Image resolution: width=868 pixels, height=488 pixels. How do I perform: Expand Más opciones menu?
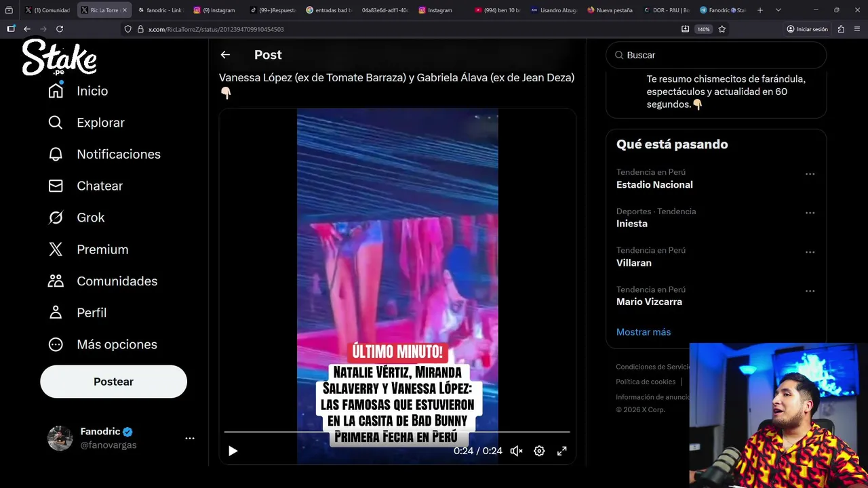coord(102,344)
